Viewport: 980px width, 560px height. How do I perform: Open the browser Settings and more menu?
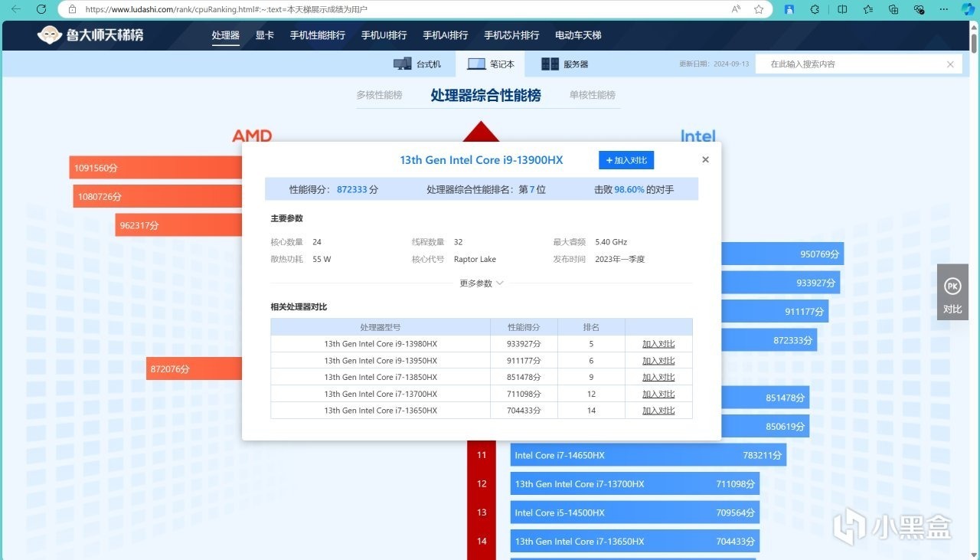coord(944,9)
